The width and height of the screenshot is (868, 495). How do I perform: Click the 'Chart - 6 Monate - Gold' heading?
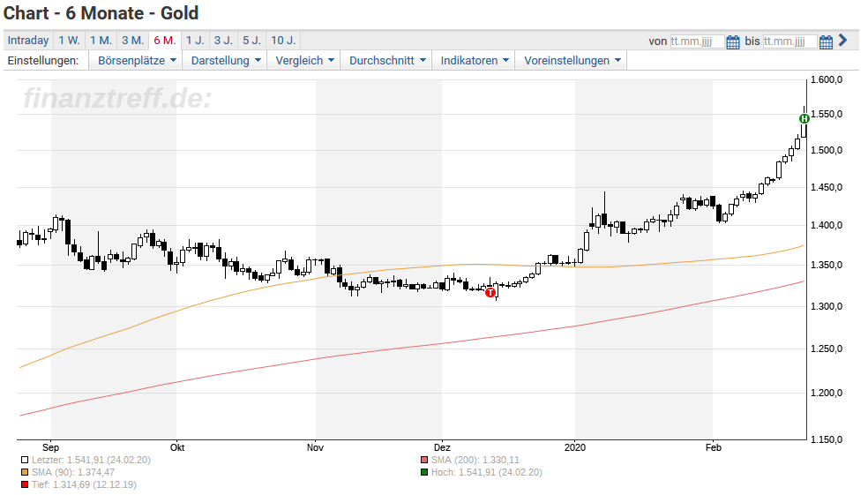[x=101, y=12]
